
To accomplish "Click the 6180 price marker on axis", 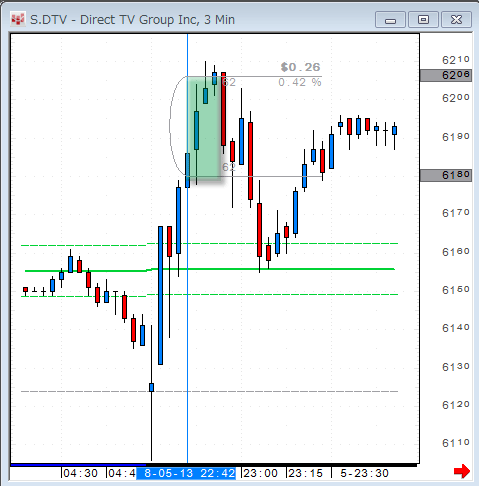I will click(446, 175).
